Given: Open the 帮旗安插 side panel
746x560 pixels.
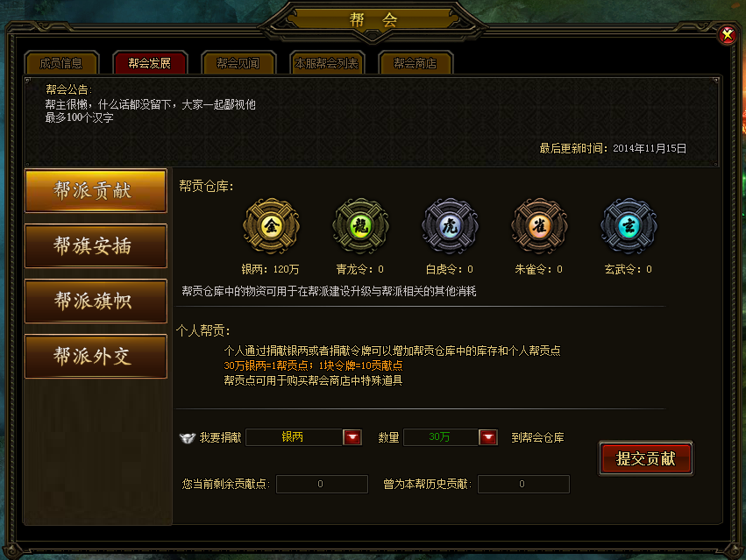Looking at the screenshot, I should click(x=96, y=246).
